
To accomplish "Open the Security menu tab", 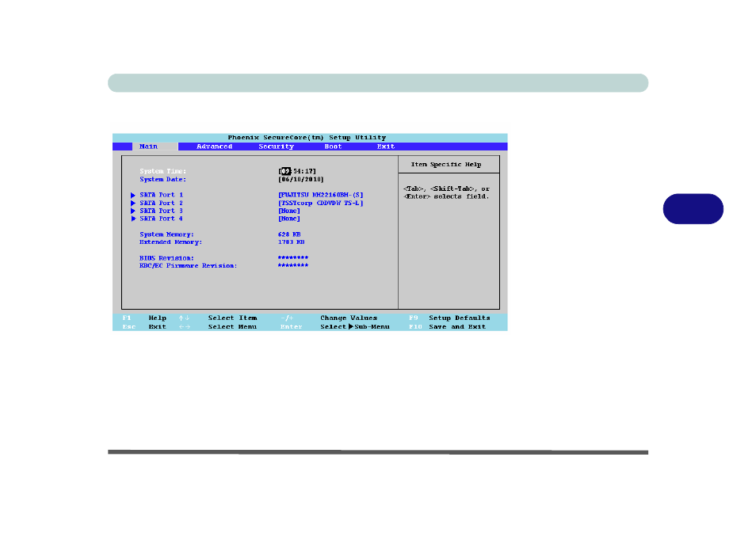I will (276, 147).
